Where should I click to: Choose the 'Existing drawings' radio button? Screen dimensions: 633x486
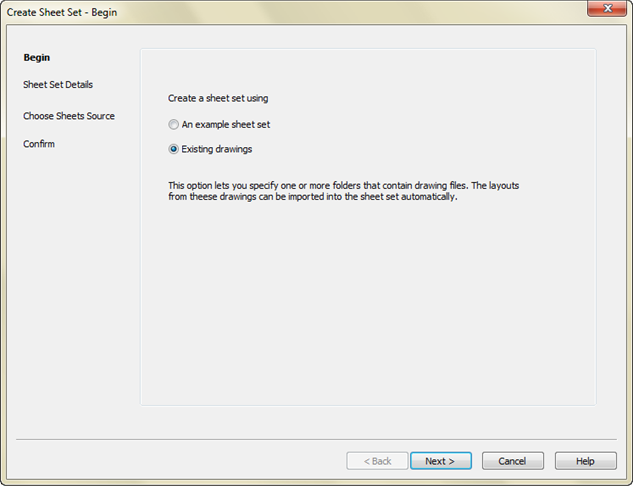pyautogui.click(x=174, y=149)
